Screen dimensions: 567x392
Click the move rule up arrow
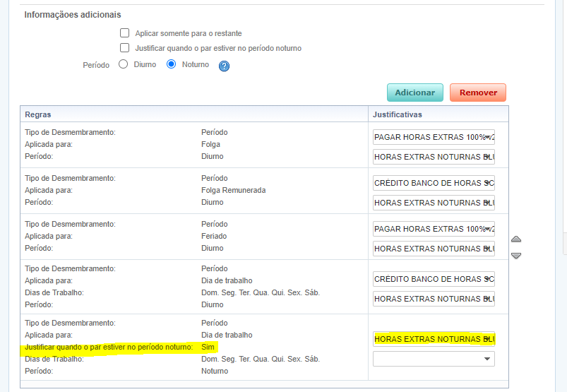pos(516,239)
